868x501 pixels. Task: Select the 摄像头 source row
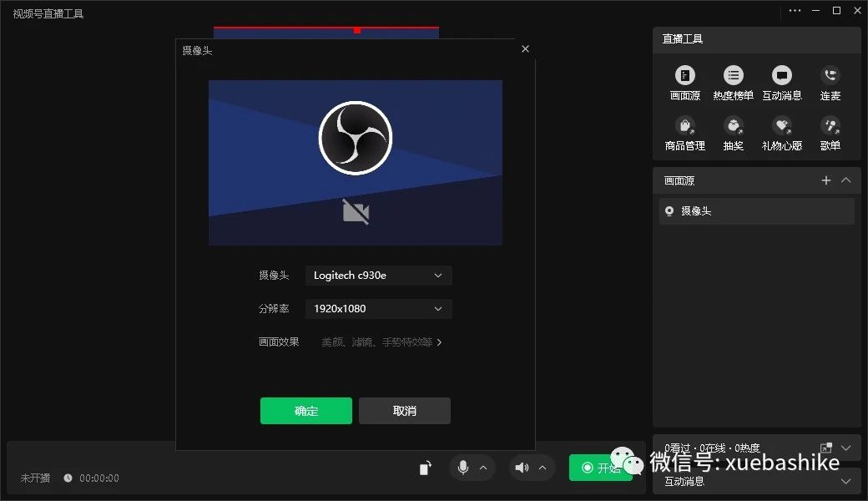tap(757, 211)
